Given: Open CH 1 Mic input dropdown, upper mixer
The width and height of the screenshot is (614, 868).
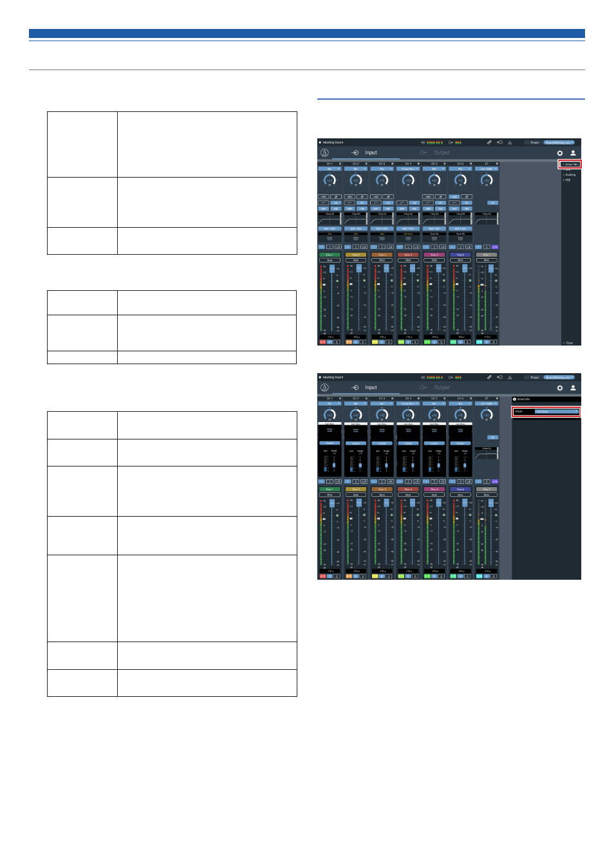Looking at the screenshot, I should pos(330,169).
